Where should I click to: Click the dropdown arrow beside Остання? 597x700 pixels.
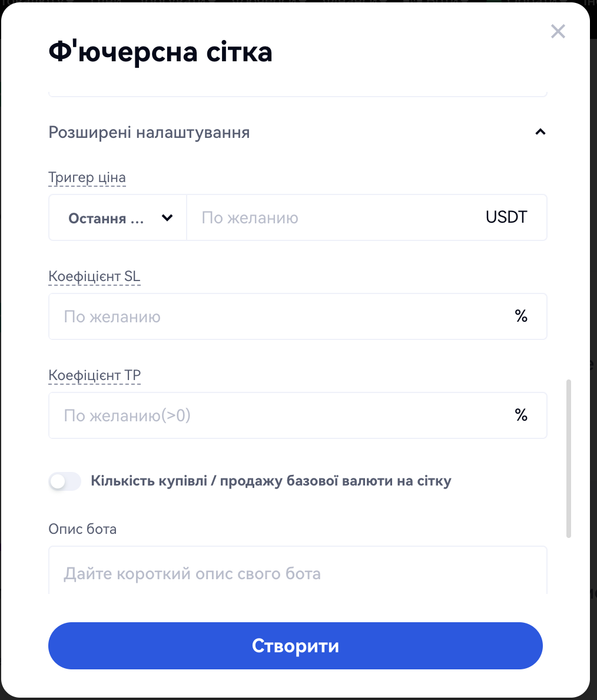(x=167, y=218)
